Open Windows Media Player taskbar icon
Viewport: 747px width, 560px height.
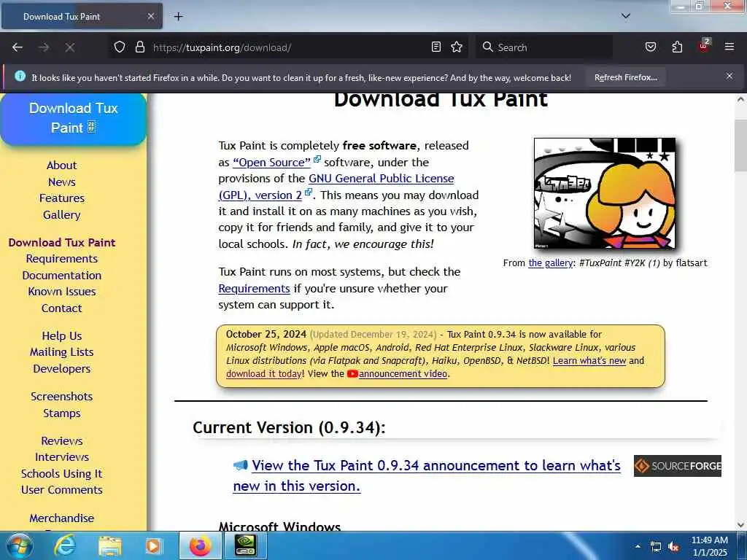pos(153,545)
